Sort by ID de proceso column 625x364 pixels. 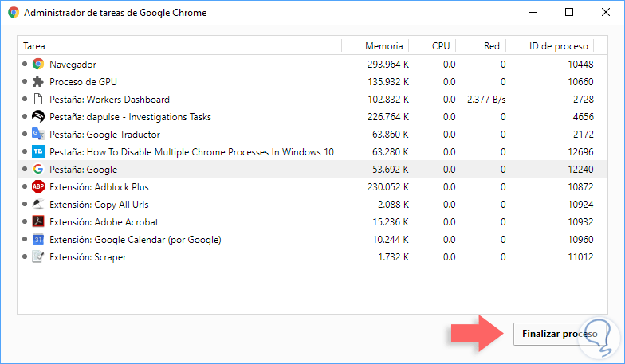558,45
